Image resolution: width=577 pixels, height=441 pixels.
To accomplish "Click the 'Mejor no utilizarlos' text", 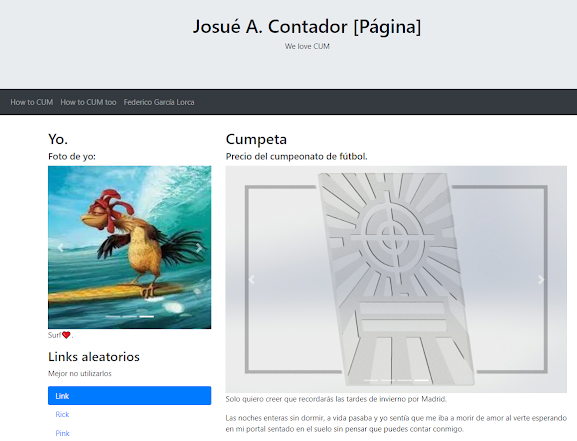I will click(x=80, y=373).
